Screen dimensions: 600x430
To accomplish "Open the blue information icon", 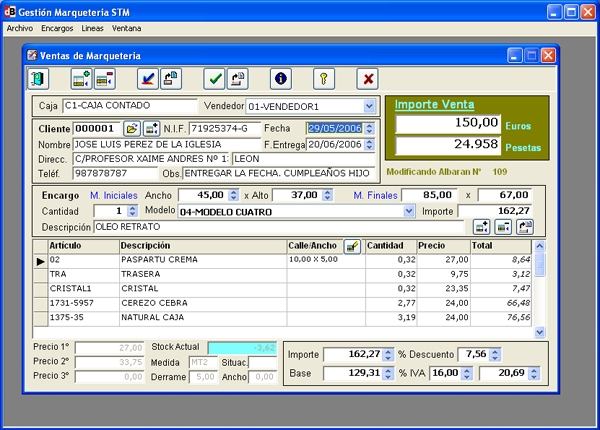I will 280,78.
